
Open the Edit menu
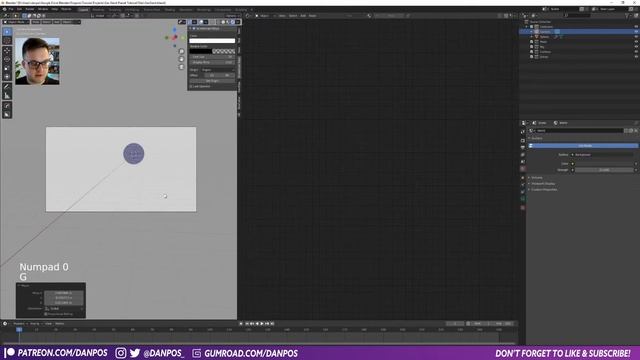tap(19, 9)
